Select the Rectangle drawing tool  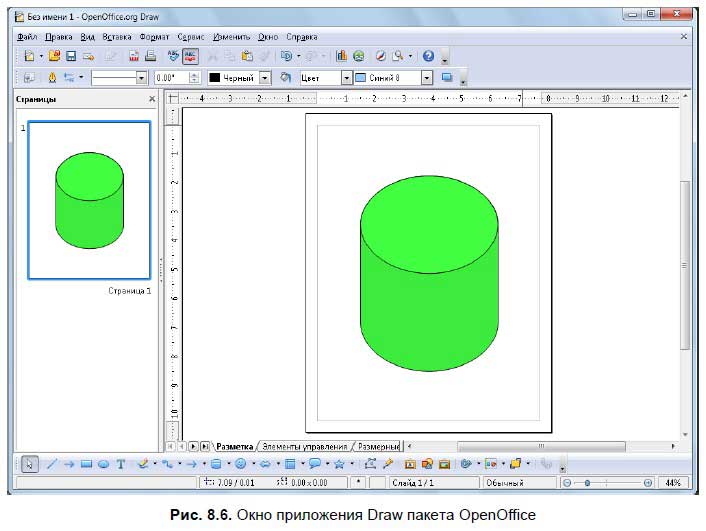pos(87,464)
